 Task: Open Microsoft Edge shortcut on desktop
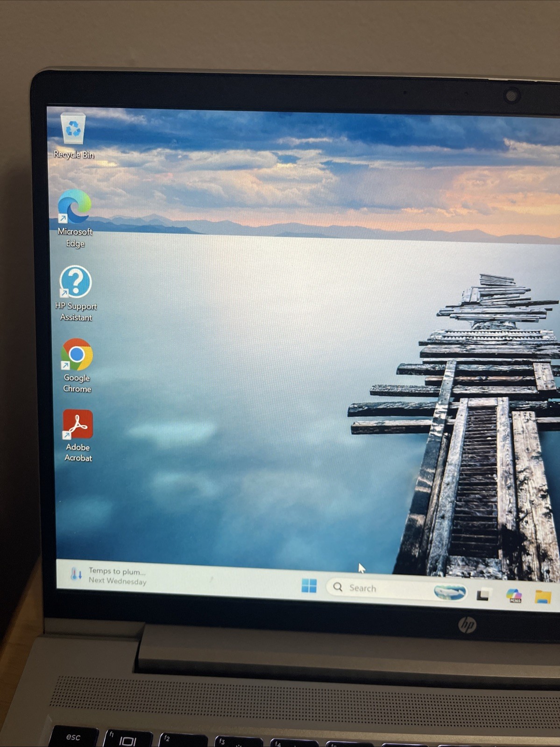click(75, 219)
